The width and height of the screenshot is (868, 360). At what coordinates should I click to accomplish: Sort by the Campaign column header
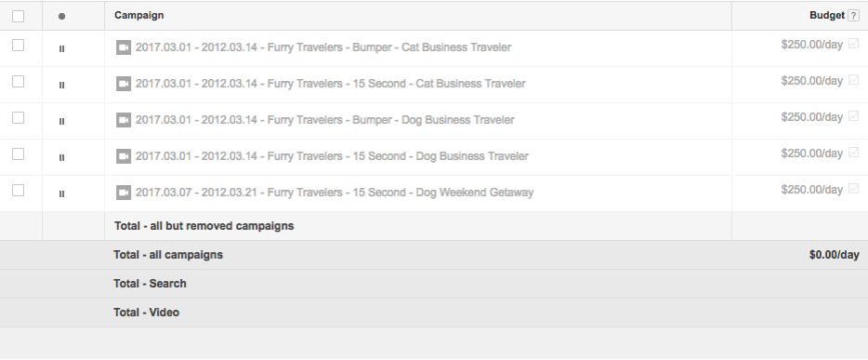[139, 15]
